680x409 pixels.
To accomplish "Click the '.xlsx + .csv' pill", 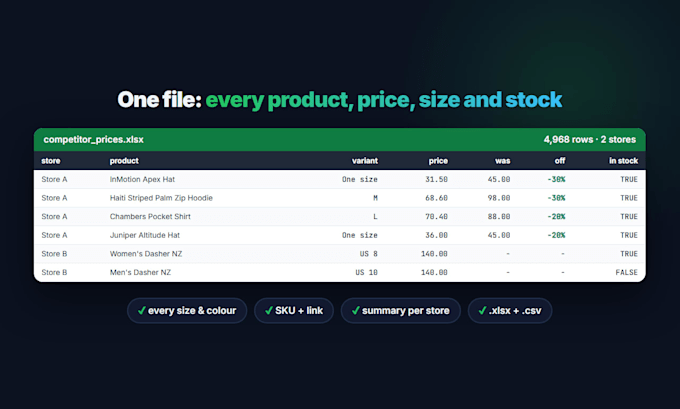I will (x=510, y=311).
